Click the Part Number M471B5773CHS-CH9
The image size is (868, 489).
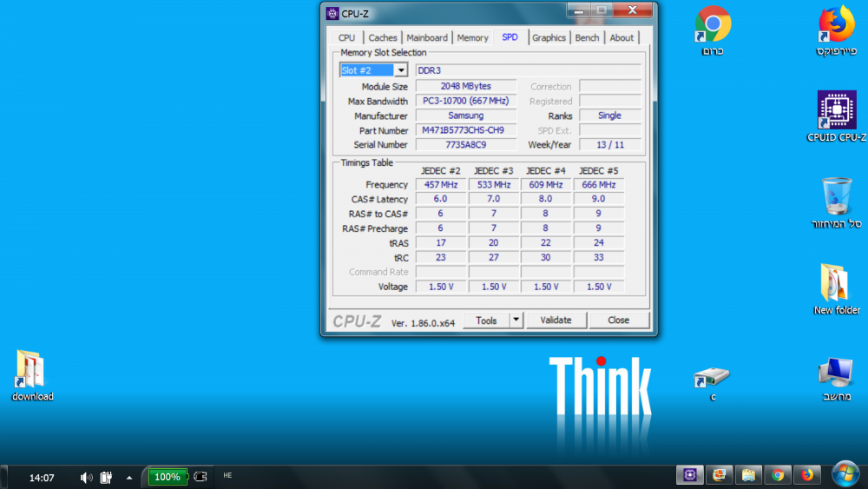(465, 130)
